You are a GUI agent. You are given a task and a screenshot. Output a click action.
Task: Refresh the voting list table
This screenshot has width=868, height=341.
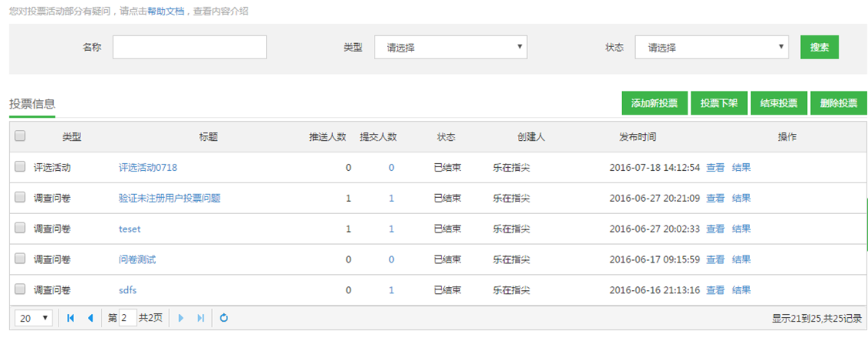click(224, 318)
